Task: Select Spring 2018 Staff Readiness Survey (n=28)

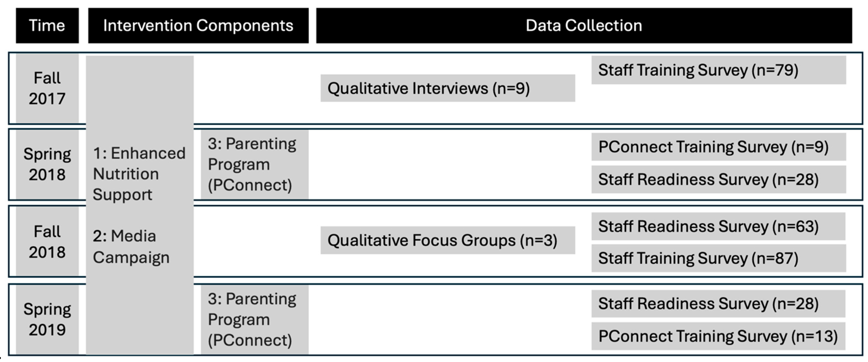Action: (x=719, y=179)
